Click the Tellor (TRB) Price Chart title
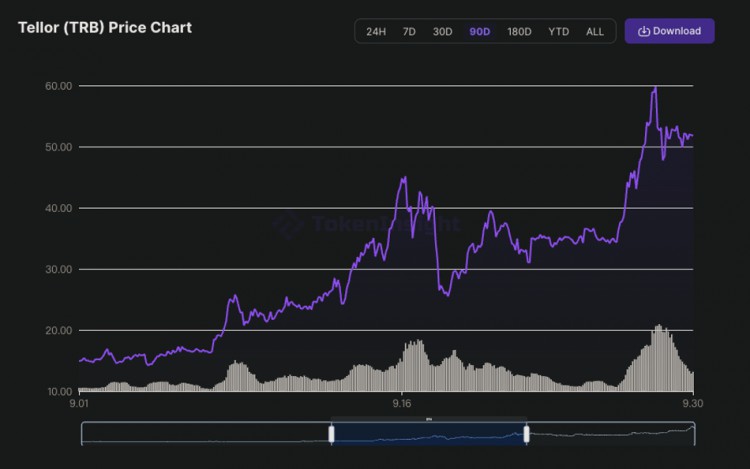750x469 pixels. (105, 28)
